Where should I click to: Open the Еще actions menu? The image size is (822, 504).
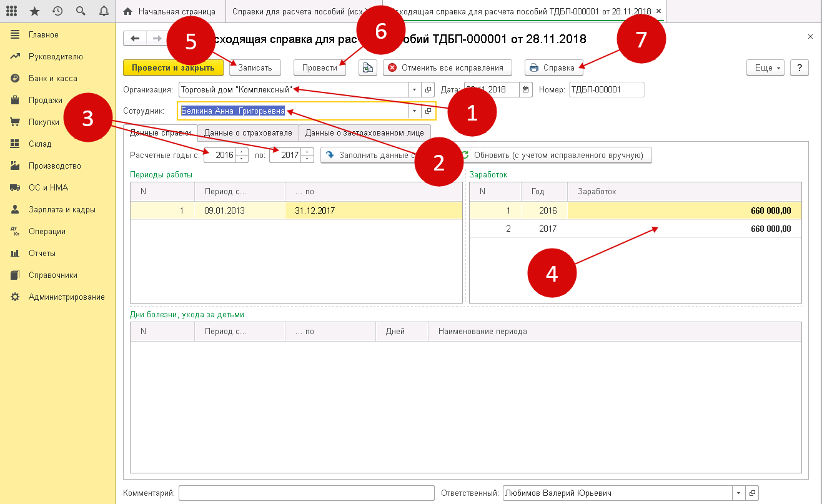coord(766,67)
